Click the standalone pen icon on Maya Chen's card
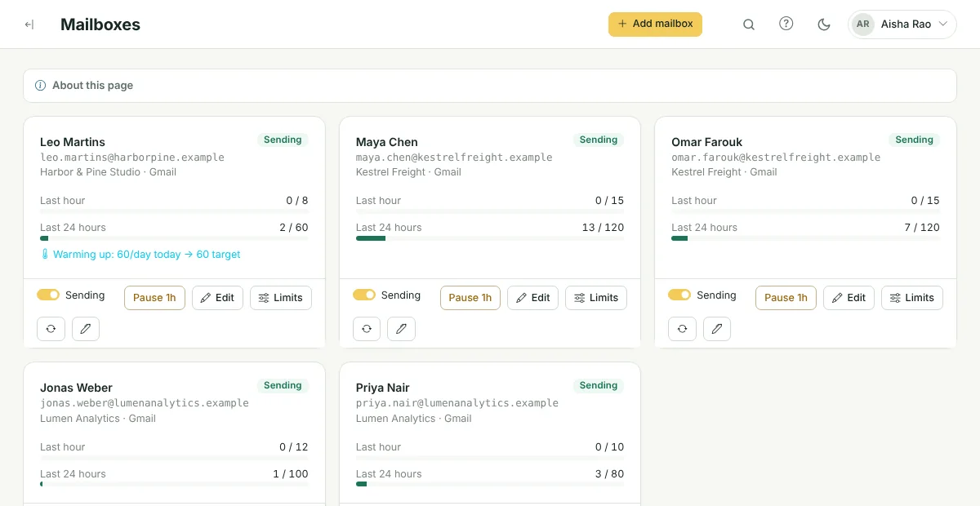Viewport: 980px width, 506px height. [x=402, y=329]
